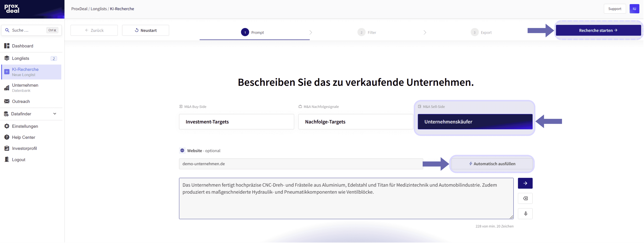644x243 pixels.
Task: Click the KI-Recherche plus icon
Action: pyautogui.click(x=7, y=72)
